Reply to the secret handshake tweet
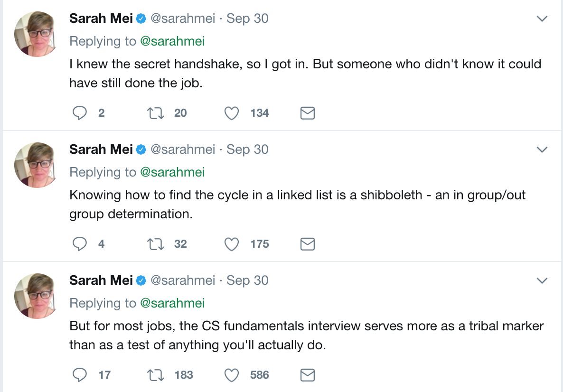563x392 pixels. 80,113
